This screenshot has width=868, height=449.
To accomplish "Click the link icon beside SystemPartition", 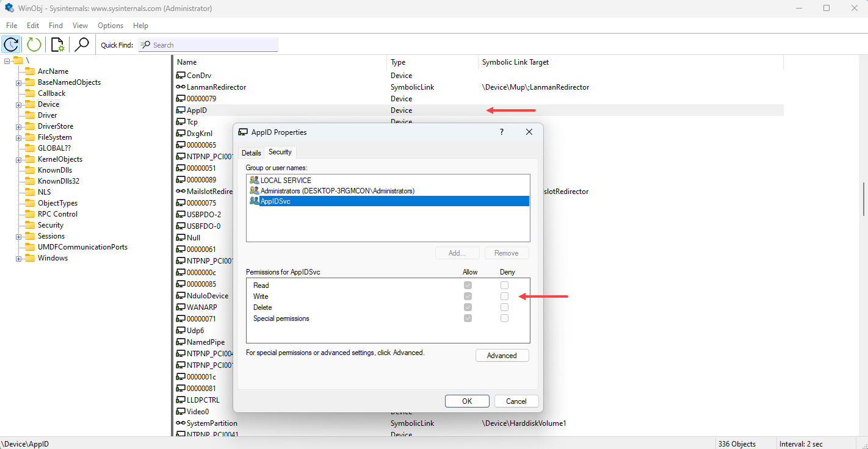I will (181, 423).
